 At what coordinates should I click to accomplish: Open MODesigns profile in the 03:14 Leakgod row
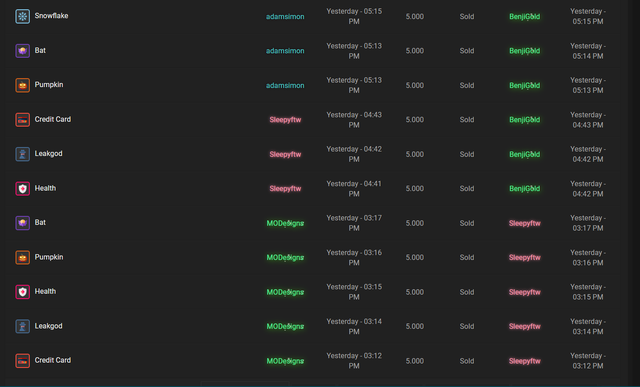click(285, 327)
